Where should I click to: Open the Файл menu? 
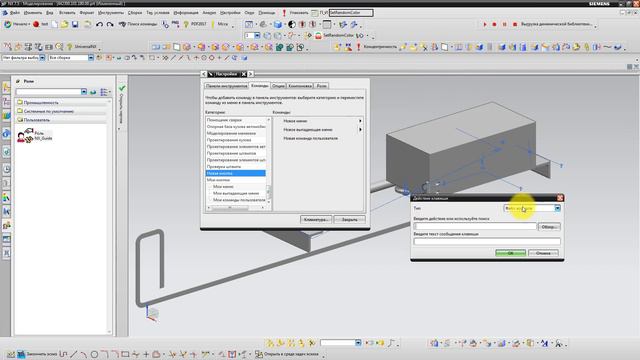coord(14,13)
